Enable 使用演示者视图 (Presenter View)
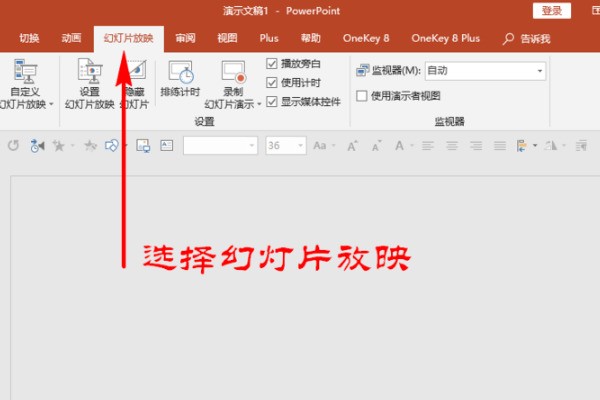This screenshot has width=600, height=400. pos(362,96)
